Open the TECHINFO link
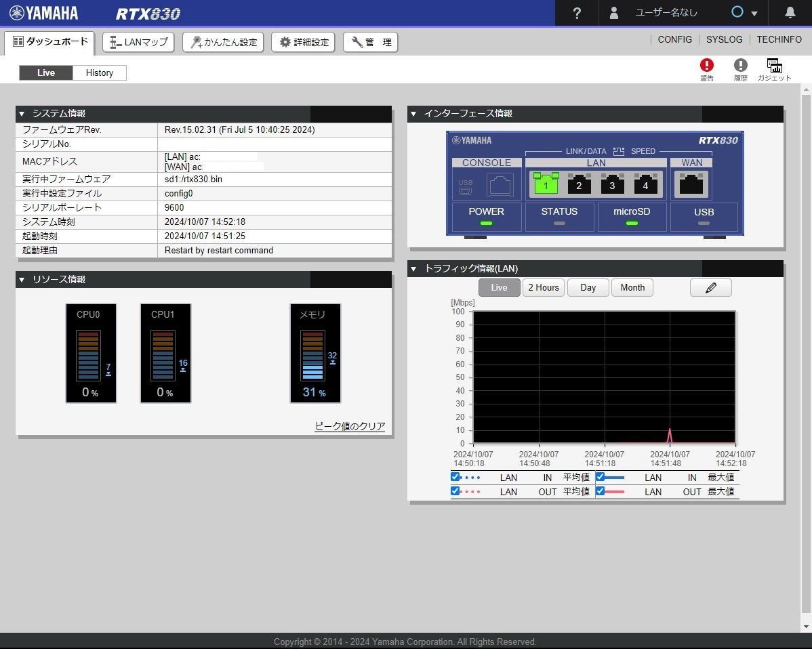This screenshot has width=812, height=649. (779, 39)
